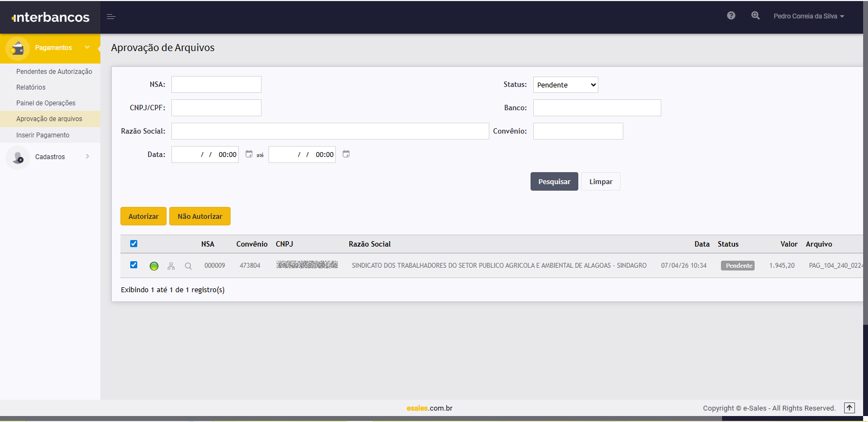Click the magnifier zoom icon in header
The image size is (868, 422).
click(x=755, y=16)
